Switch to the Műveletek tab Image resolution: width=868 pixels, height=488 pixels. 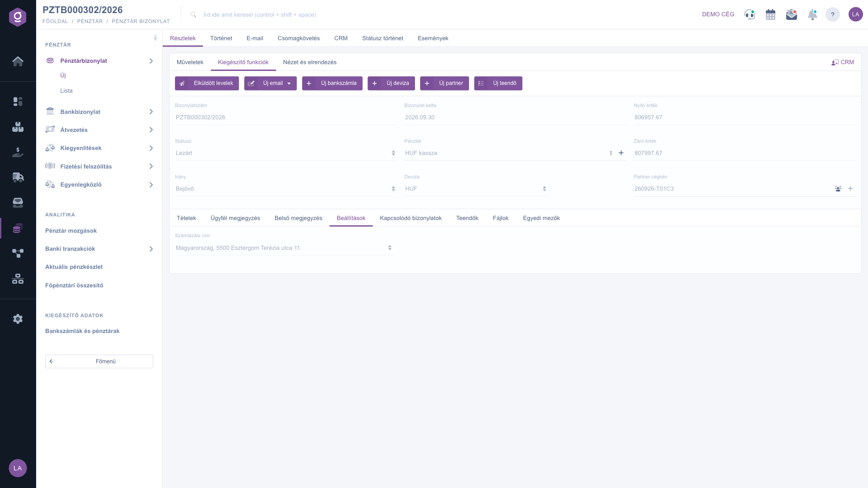click(190, 62)
